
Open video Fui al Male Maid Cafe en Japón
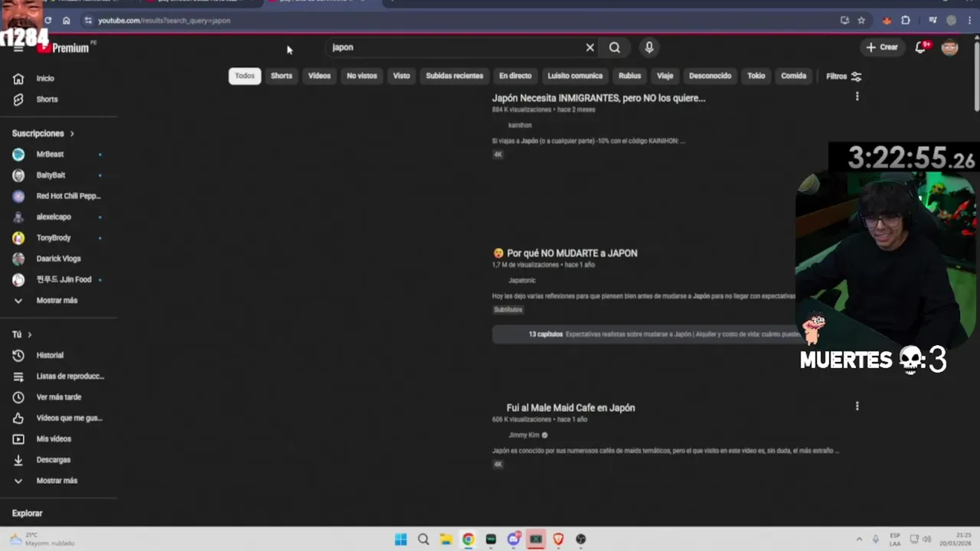tap(570, 408)
